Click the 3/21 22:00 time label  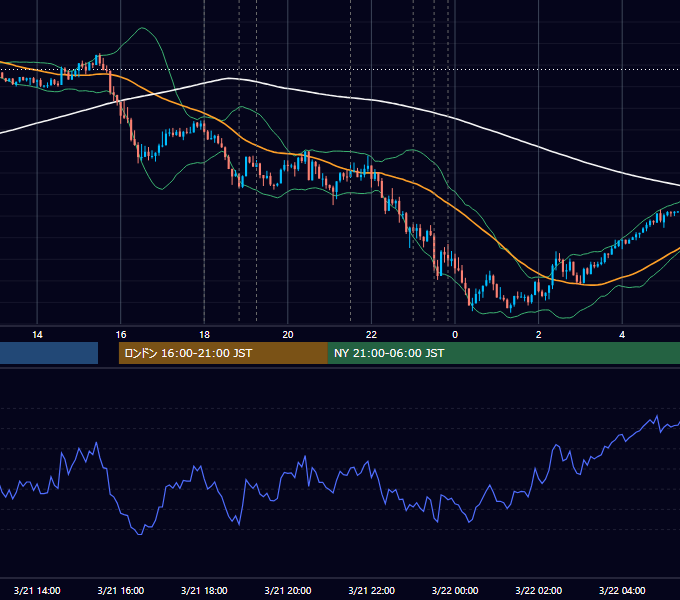point(372,590)
